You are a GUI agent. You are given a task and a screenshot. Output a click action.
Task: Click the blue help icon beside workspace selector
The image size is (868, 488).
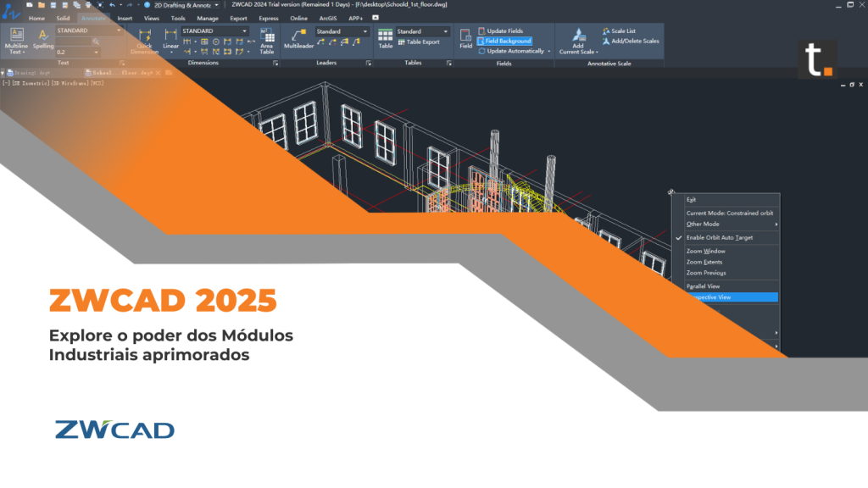point(147,5)
